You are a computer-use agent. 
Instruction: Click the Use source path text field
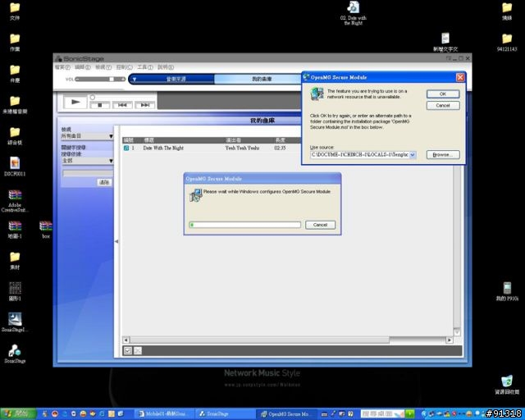359,155
